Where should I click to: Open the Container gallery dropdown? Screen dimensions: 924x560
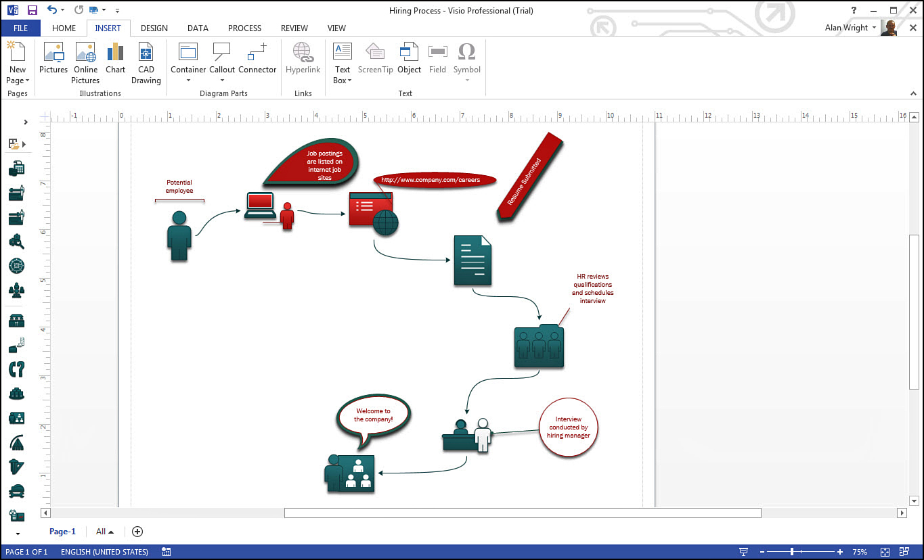188,80
